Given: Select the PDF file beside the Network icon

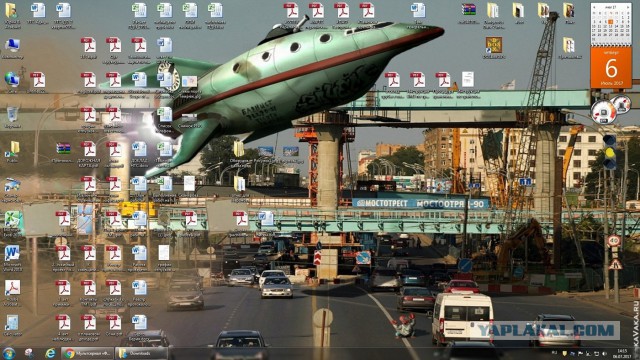Looking at the screenshot, I should pos(38,82).
